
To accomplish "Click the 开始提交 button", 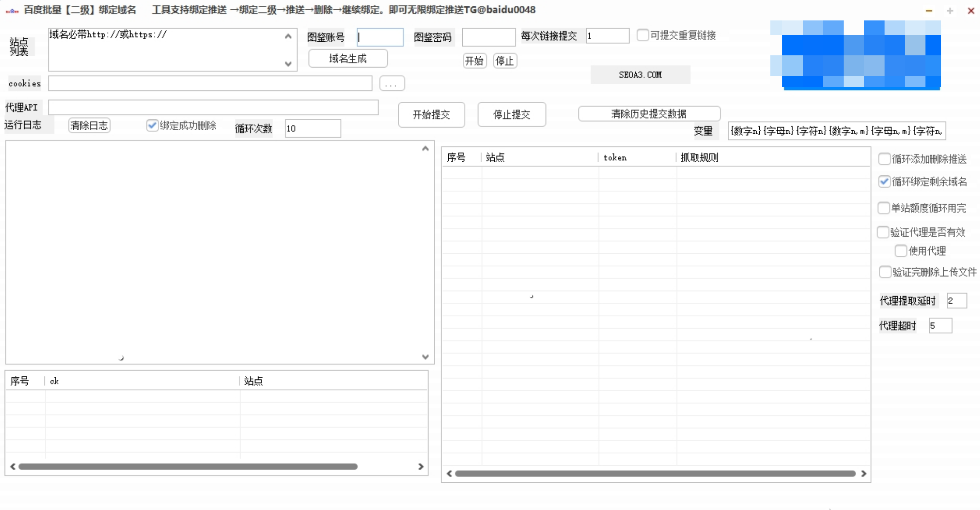I will (x=431, y=115).
